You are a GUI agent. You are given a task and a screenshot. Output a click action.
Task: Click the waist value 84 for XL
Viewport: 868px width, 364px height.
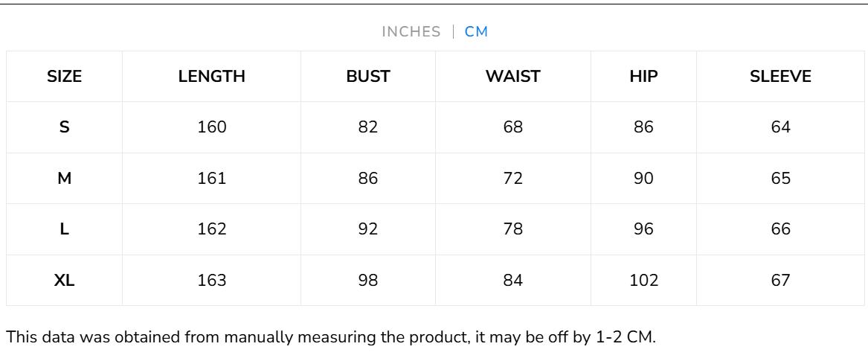pos(513,281)
